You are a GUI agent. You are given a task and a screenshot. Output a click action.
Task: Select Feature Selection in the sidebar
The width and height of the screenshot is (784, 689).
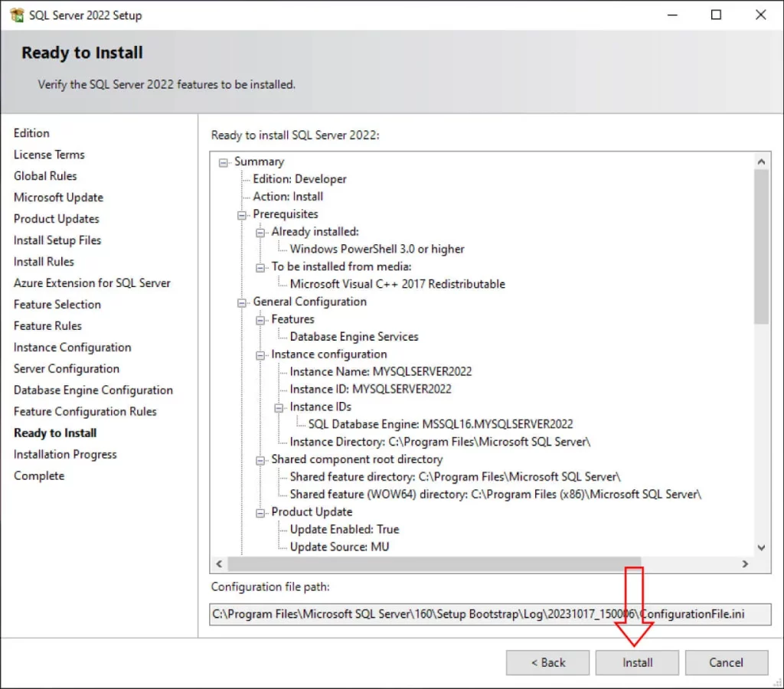[x=57, y=304]
